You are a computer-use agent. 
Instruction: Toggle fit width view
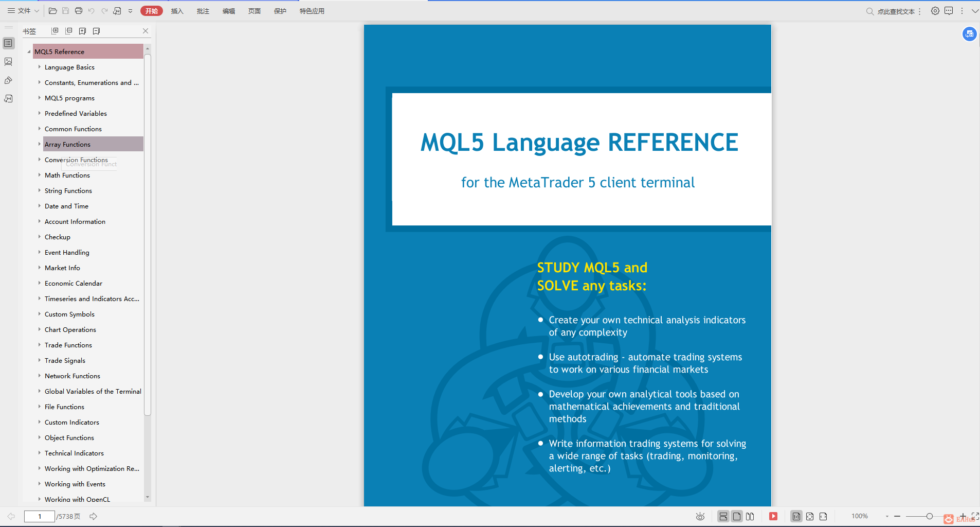(x=823, y=516)
